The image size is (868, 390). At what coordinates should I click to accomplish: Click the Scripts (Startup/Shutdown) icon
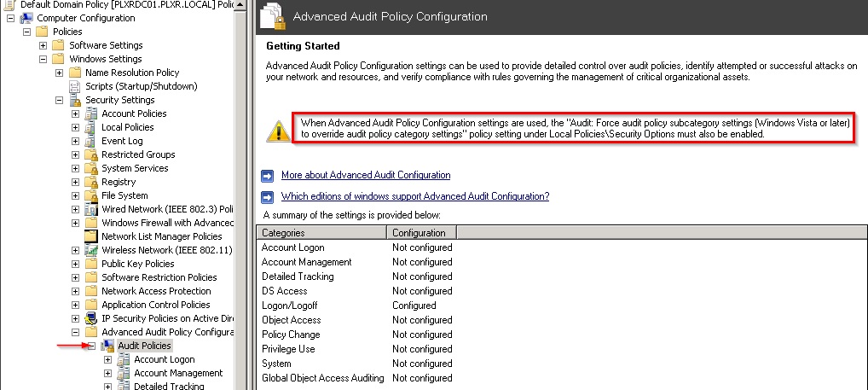pos(75,86)
